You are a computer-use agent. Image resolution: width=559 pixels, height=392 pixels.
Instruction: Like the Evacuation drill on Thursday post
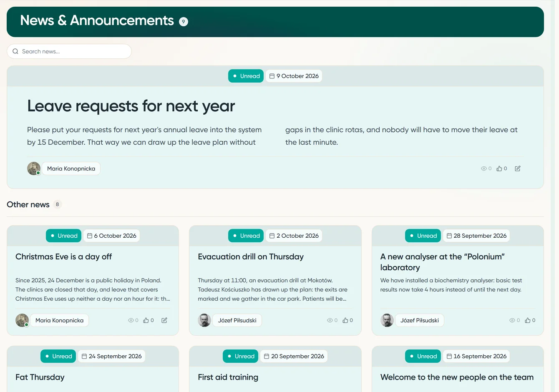(345, 320)
